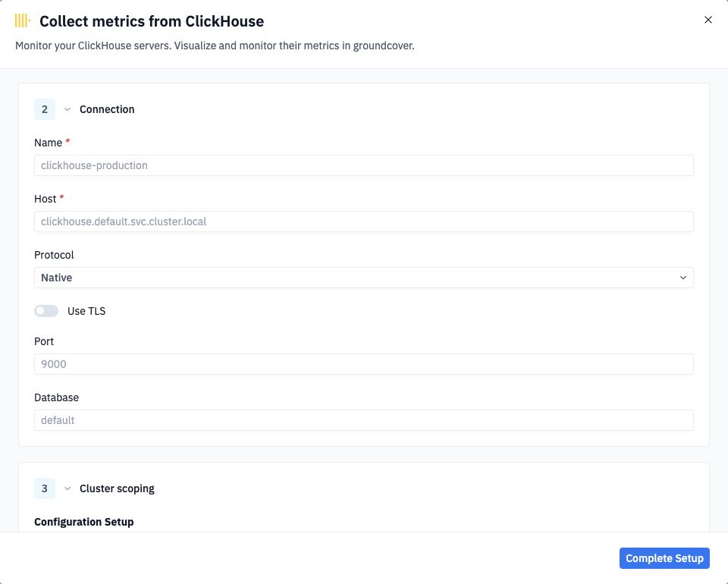Click the Port input field
Screen dimensions: 728x584
363,364
